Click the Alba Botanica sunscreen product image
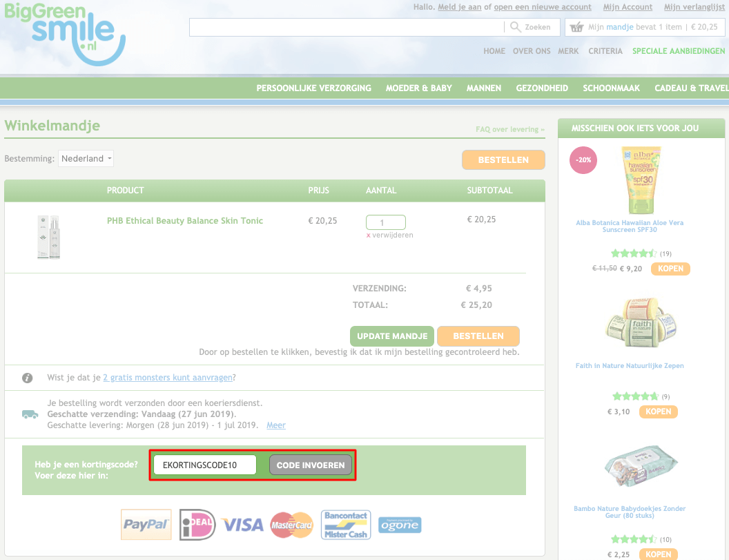This screenshot has height=560, width=729. click(x=641, y=180)
